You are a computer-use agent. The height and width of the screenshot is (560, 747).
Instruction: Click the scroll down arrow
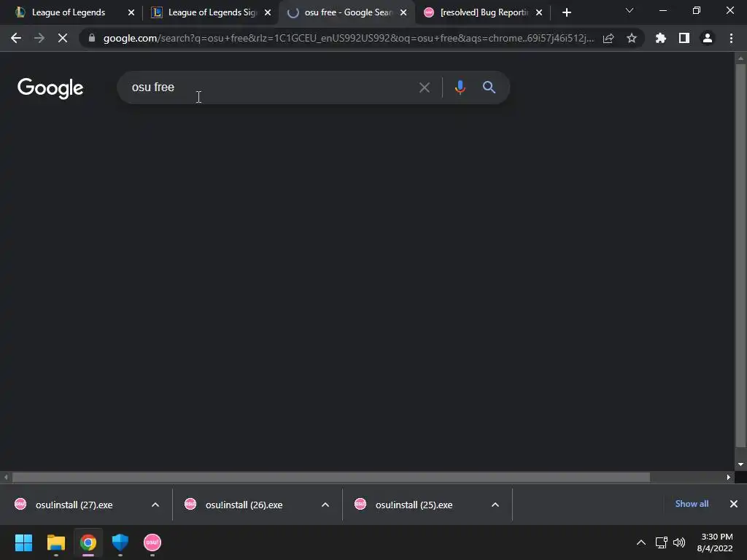pyautogui.click(x=740, y=464)
